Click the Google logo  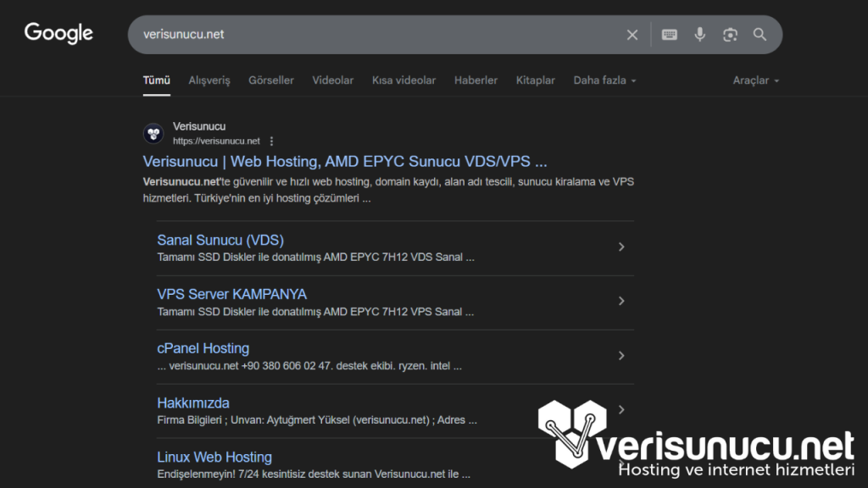pyautogui.click(x=58, y=33)
